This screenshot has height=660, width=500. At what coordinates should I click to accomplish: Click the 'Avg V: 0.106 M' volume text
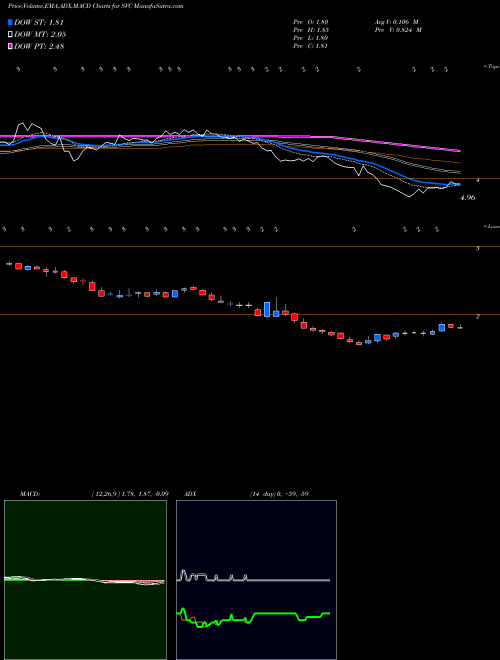(396, 21)
